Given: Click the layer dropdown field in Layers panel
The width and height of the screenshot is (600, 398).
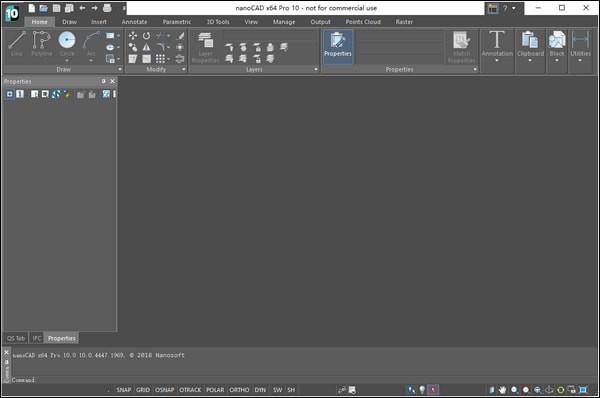Looking at the screenshot, I should [270, 36].
